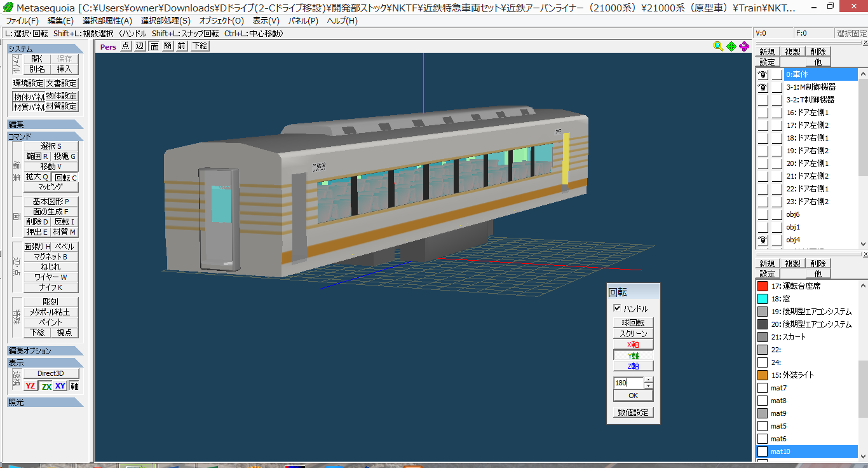Click 新規 in the material panel
The image size is (868, 468).
[x=767, y=263]
